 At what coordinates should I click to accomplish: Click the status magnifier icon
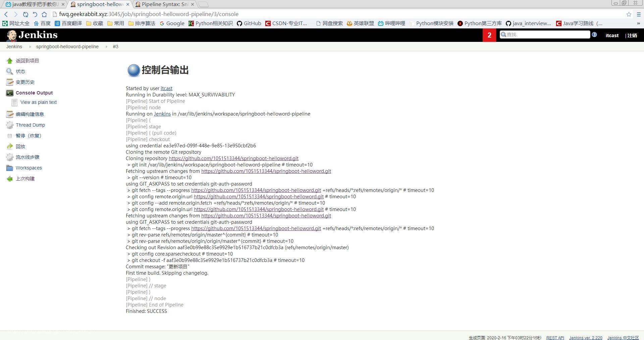[x=10, y=71]
